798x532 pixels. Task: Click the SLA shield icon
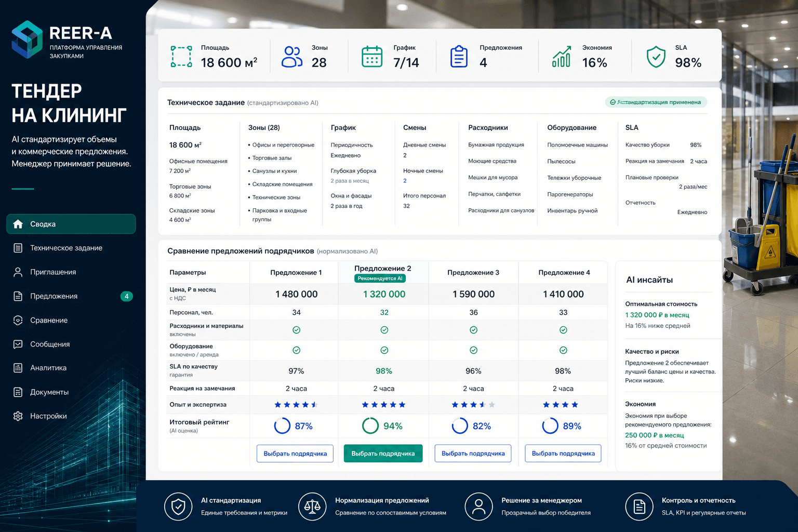click(x=656, y=57)
